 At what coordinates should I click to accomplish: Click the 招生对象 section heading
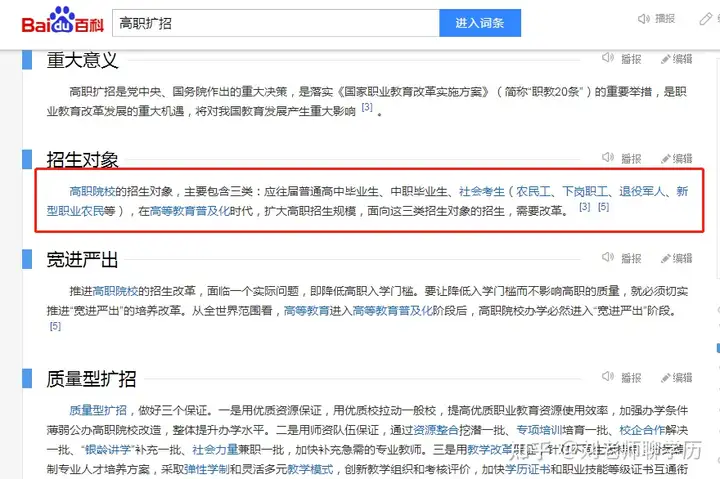[x=82, y=160]
